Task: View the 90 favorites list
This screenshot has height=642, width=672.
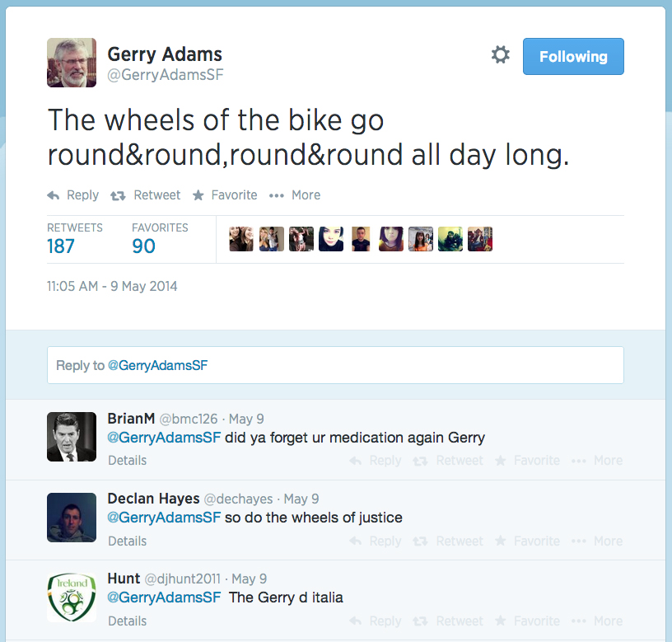Action: click(x=143, y=246)
